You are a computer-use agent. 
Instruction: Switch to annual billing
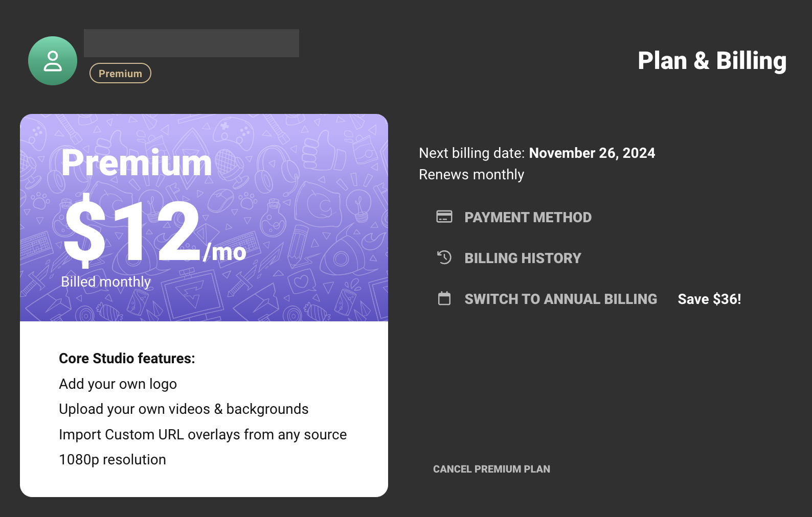560,299
